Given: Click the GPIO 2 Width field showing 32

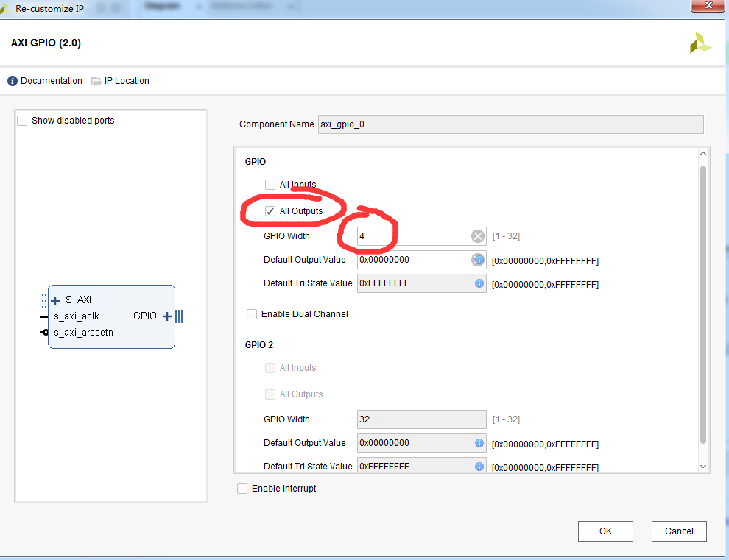Looking at the screenshot, I should point(422,419).
